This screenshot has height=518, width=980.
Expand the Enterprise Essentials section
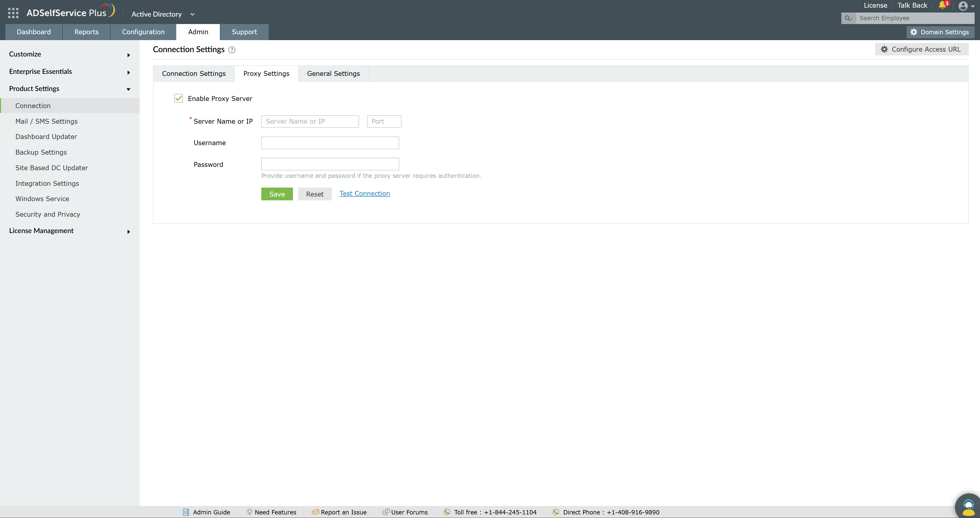70,72
